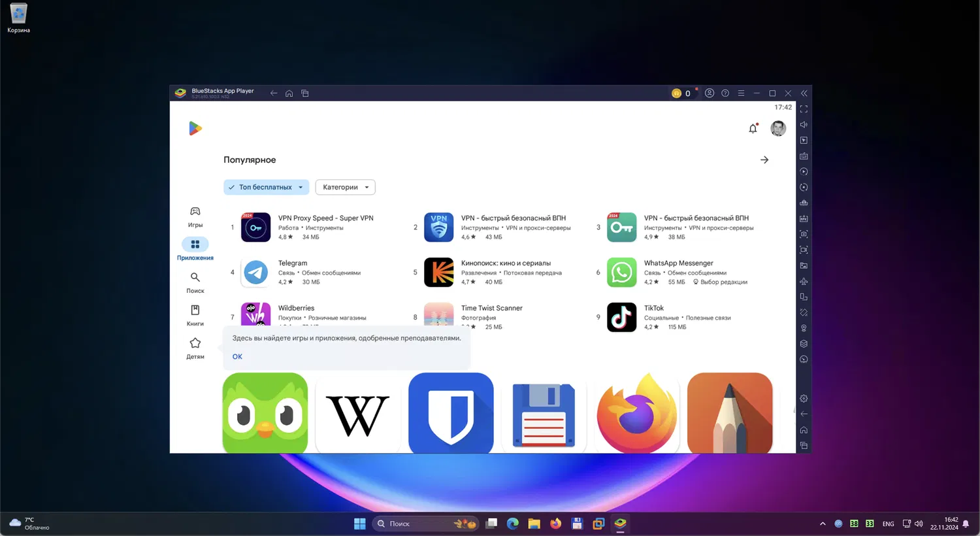Click the arrow next to Популярное
980x536 pixels.
(x=764, y=160)
